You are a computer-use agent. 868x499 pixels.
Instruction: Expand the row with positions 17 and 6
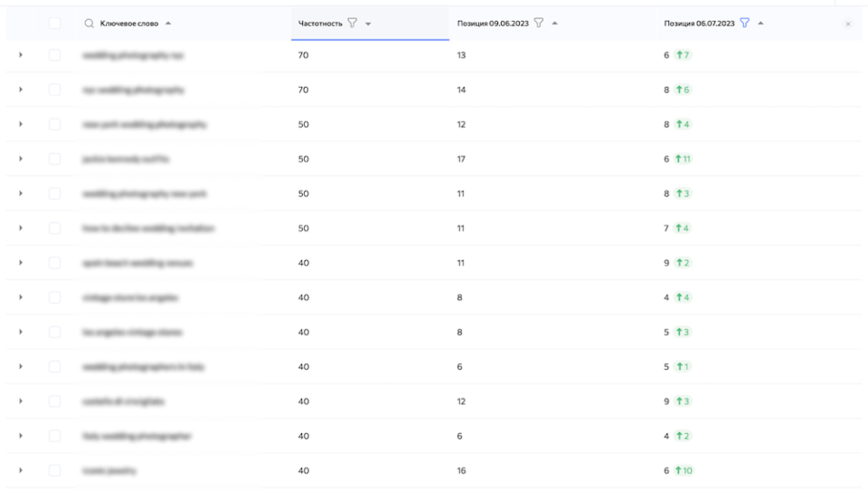20,159
